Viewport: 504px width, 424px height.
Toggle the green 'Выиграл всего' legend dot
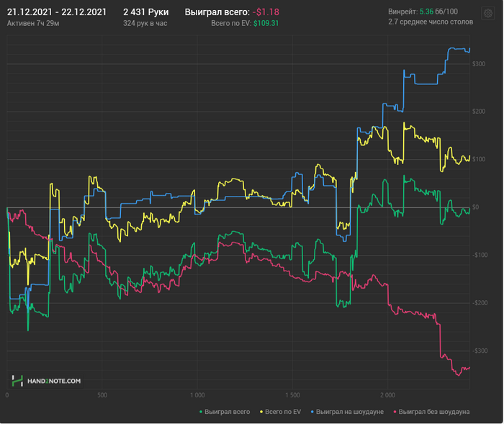[201, 412]
